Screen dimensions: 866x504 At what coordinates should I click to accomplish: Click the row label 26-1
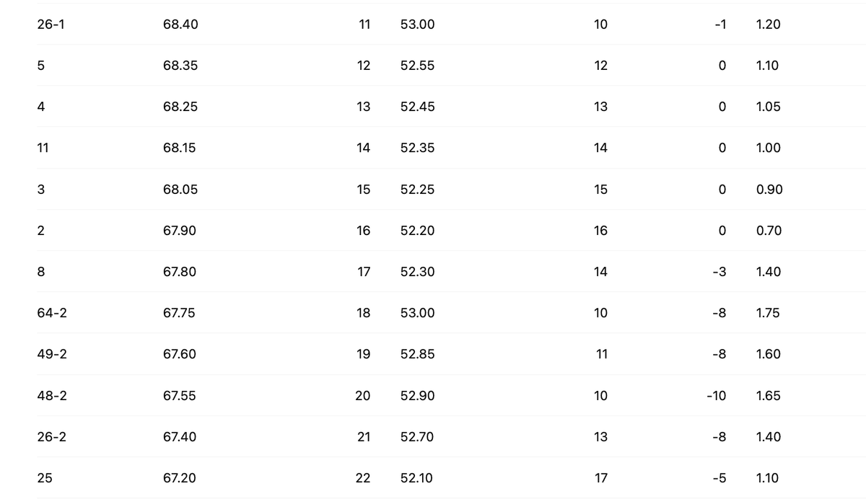[x=51, y=25]
